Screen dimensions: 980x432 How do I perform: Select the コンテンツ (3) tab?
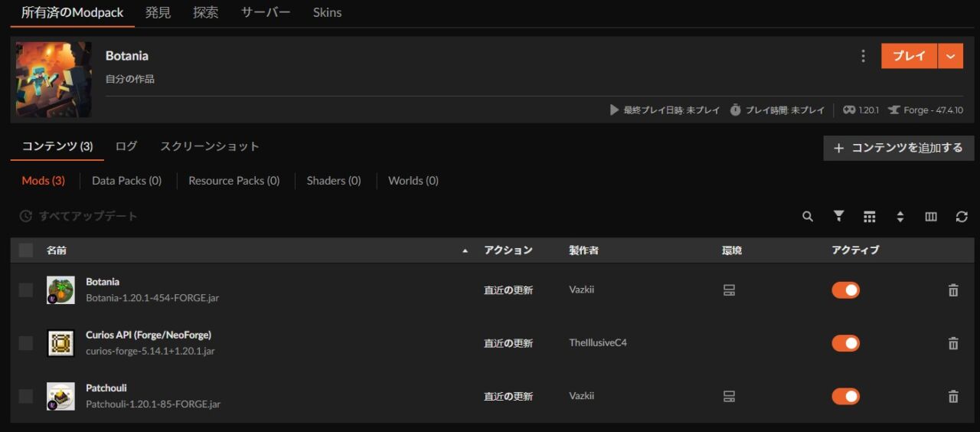57,146
